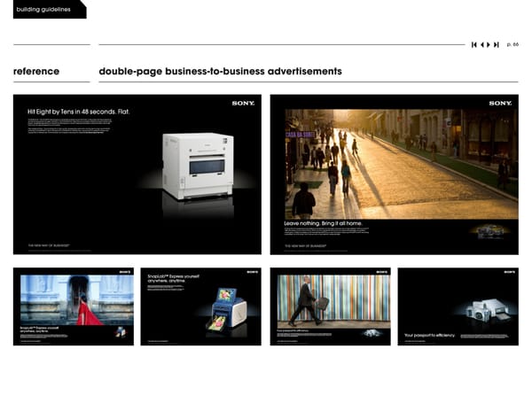
Task: Click the Sony logo on printer ad
Action: point(243,104)
